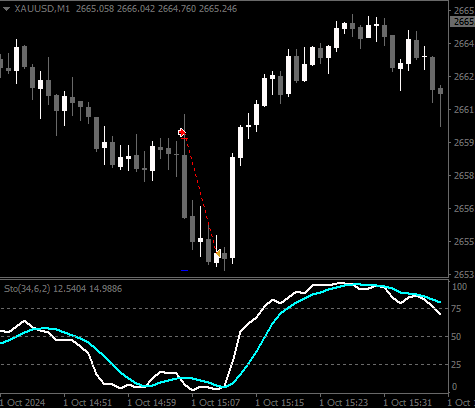Click the Sto(34,6,2) indicator label
This screenshot has height=408, width=475.
pyautogui.click(x=27, y=288)
